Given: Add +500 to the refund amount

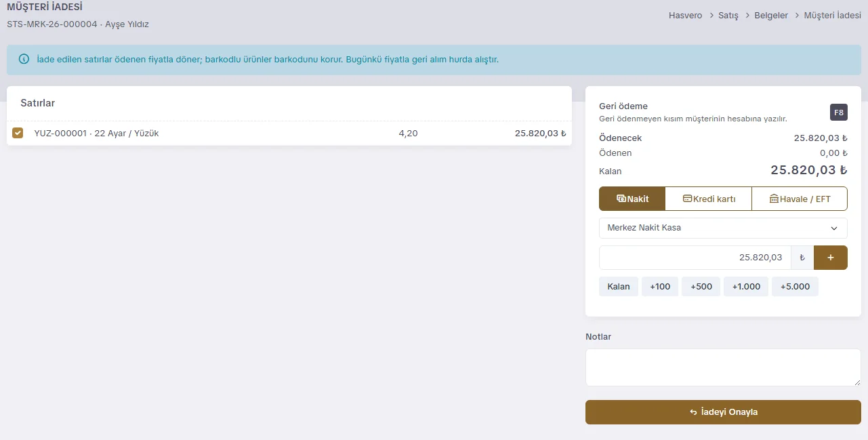Looking at the screenshot, I should click(701, 286).
